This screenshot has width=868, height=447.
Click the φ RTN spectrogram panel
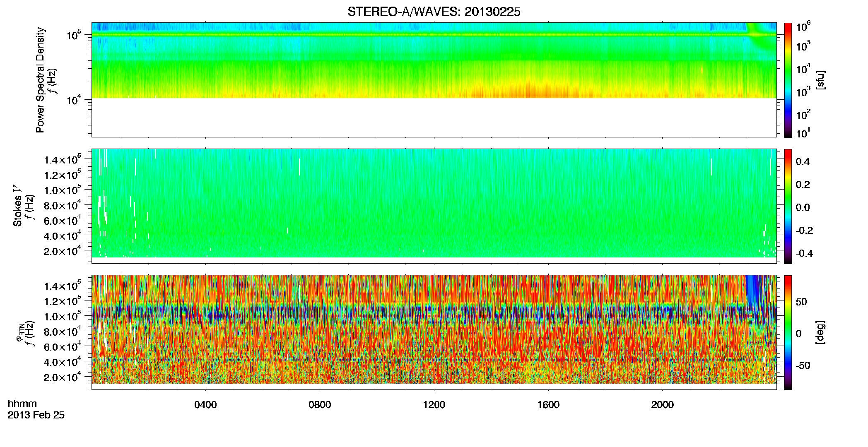point(434,332)
